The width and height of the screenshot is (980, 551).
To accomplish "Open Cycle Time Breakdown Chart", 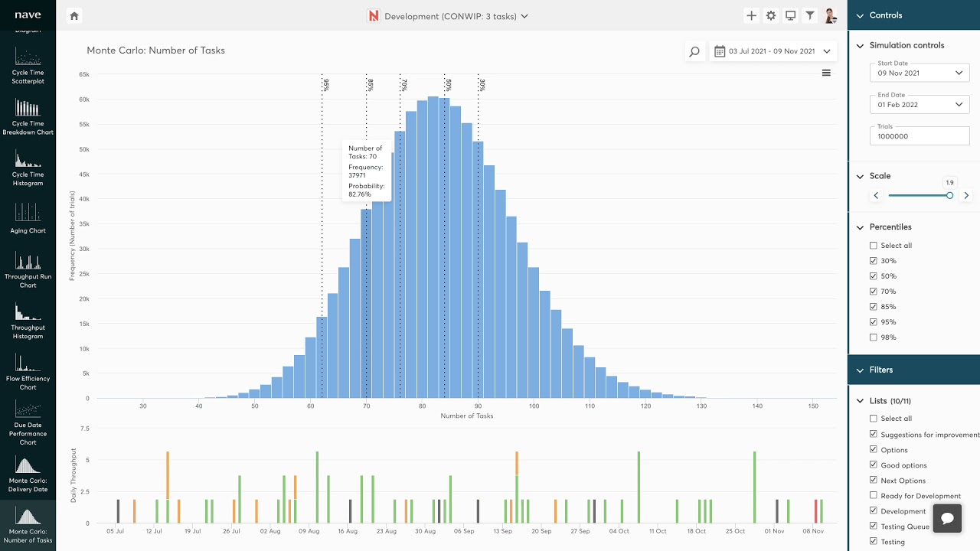I will (28, 117).
